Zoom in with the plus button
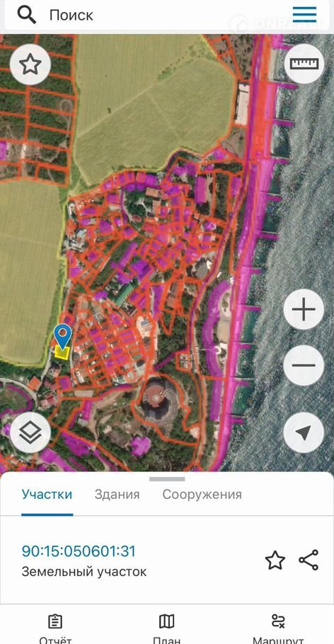The image size is (334, 644). pos(304,309)
